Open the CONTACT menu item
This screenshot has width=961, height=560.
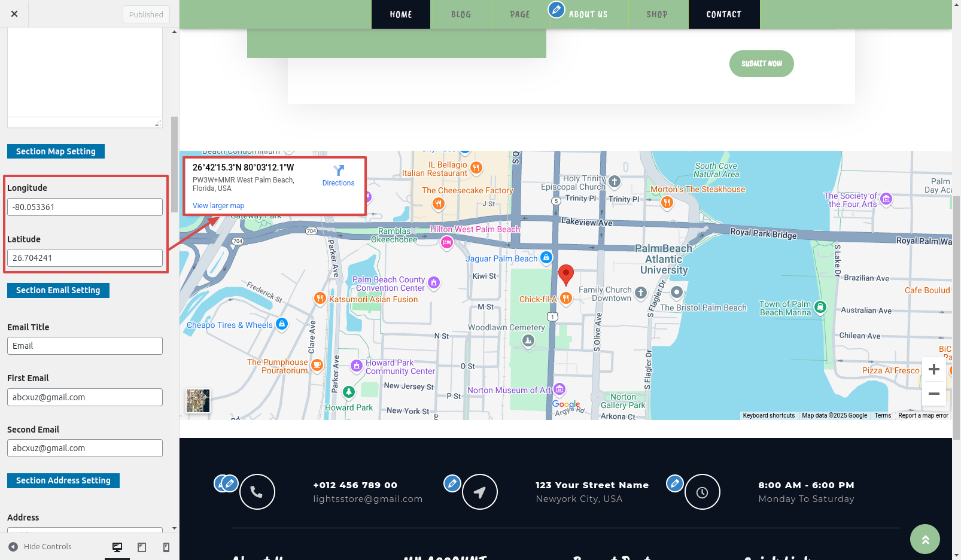coord(724,14)
